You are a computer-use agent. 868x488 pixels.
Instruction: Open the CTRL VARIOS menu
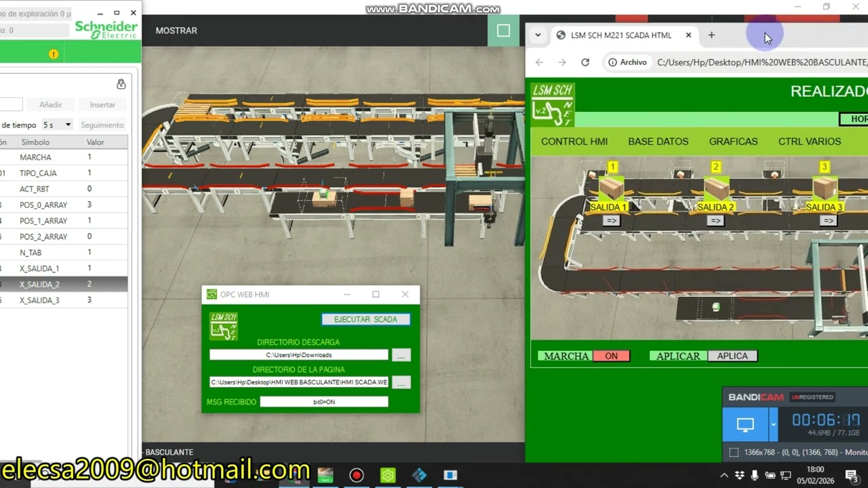[x=810, y=142]
